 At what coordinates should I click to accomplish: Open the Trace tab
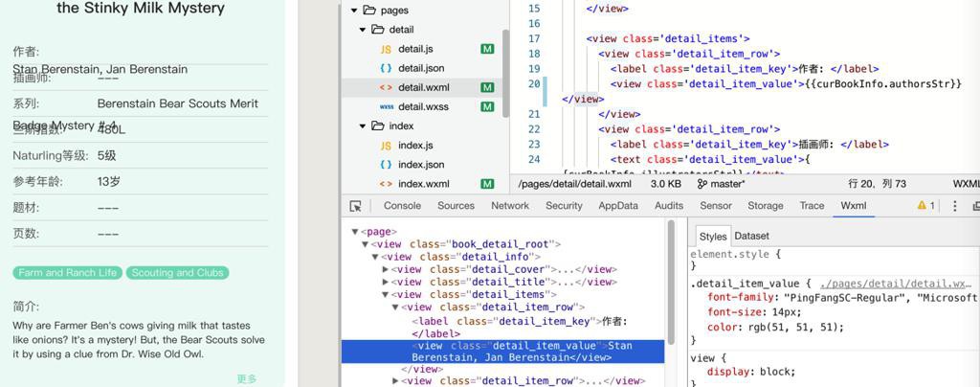(x=812, y=206)
